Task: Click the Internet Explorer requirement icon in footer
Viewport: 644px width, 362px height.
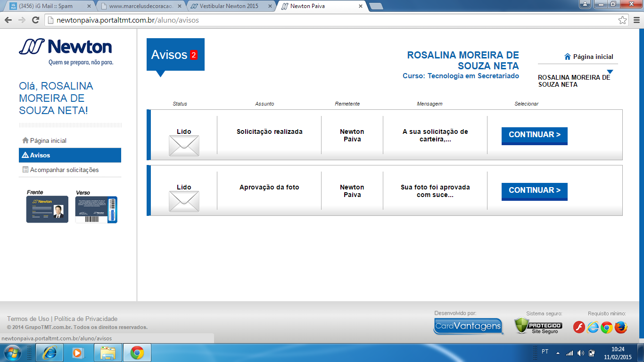Action: pos(593,327)
